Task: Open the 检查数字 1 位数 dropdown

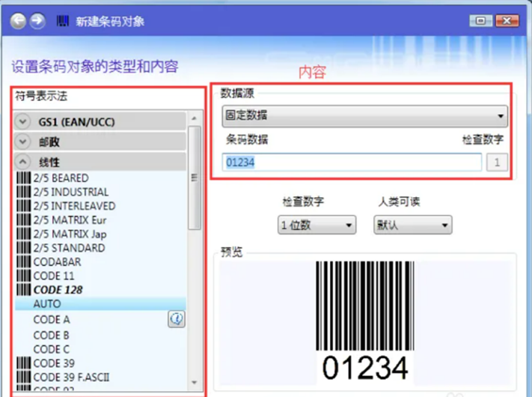Action: pyautogui.click(x=317, y=225)
